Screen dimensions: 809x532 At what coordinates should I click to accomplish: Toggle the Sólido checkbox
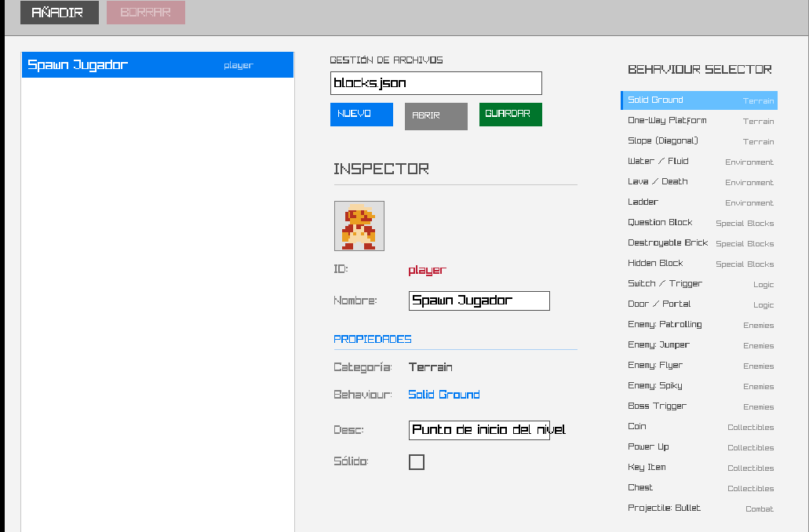point(417,462)
